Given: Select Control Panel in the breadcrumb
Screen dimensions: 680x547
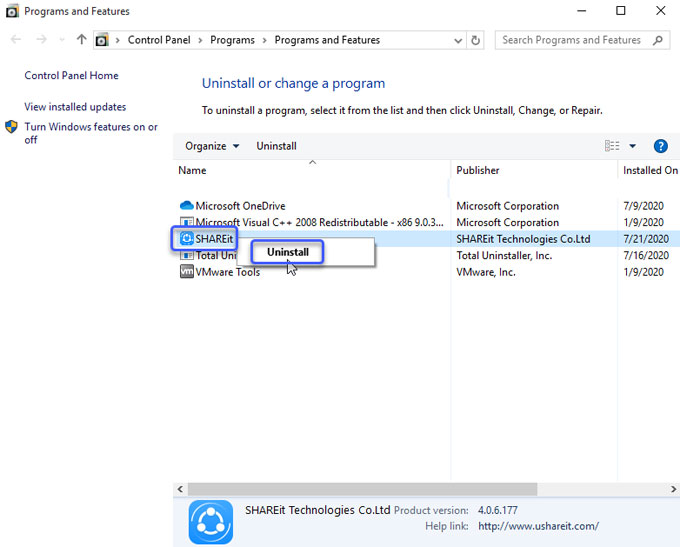Looking at the screenshot, I should point(159,40).
